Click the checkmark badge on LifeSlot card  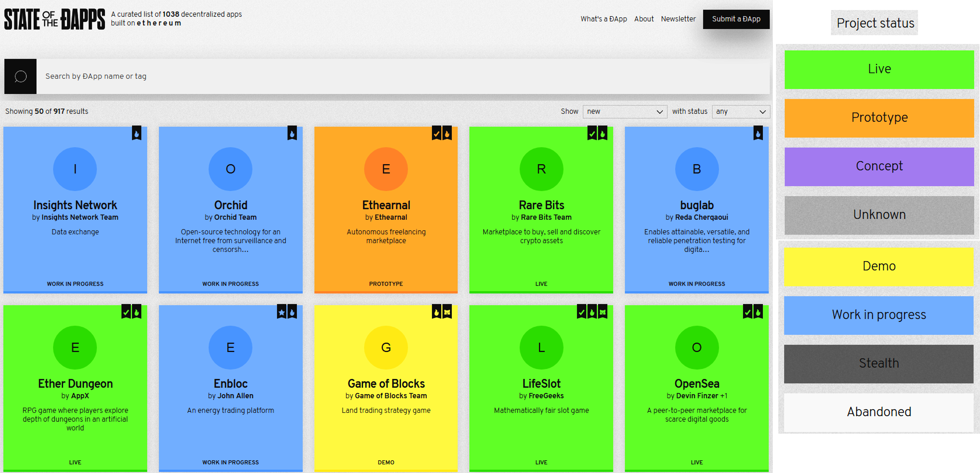[582, 312]
